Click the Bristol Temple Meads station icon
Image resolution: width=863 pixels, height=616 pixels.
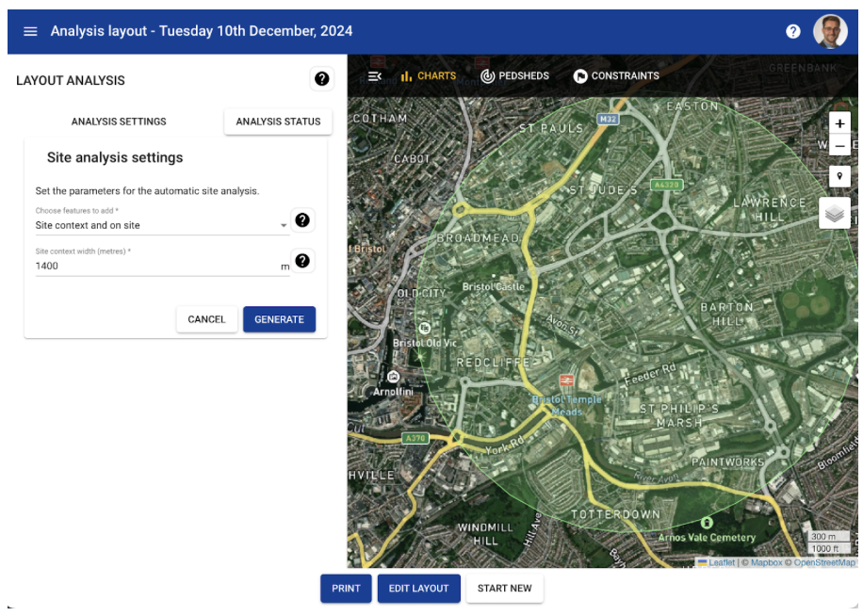[566, 380]
